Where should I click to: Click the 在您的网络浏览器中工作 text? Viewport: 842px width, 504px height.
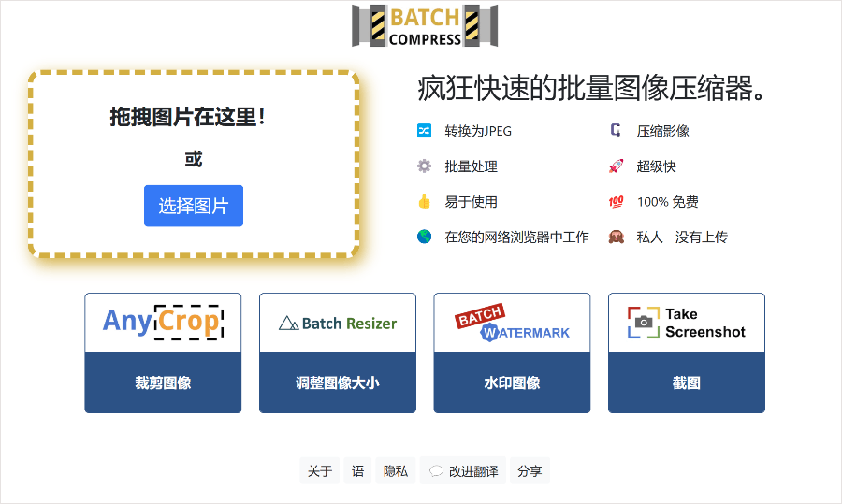[516, 238]
